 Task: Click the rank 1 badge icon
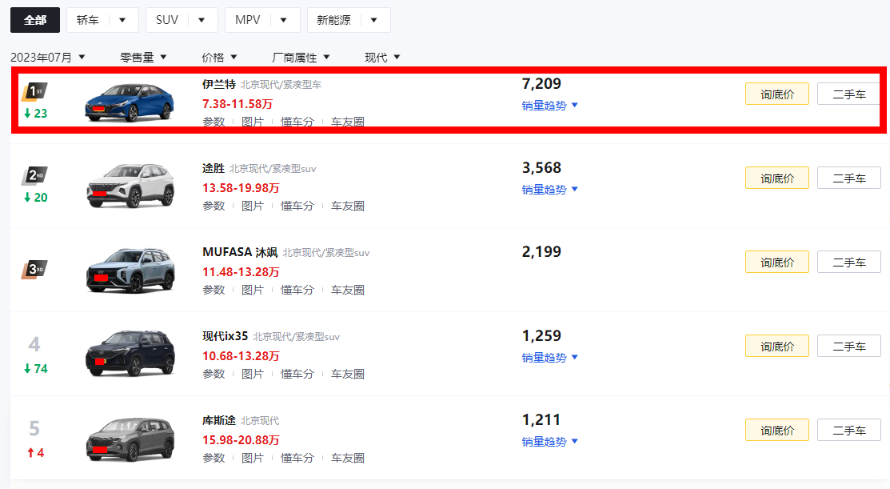coord(35,91)
